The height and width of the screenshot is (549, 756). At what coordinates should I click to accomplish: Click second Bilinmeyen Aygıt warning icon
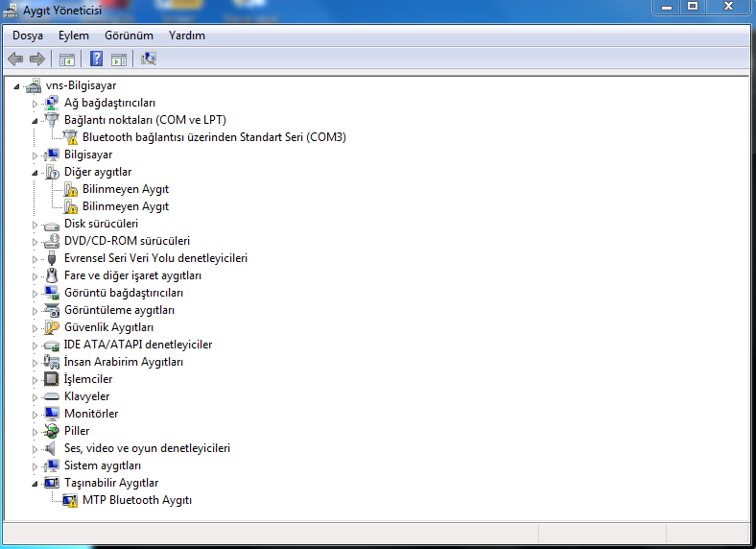tap(70, 206)
